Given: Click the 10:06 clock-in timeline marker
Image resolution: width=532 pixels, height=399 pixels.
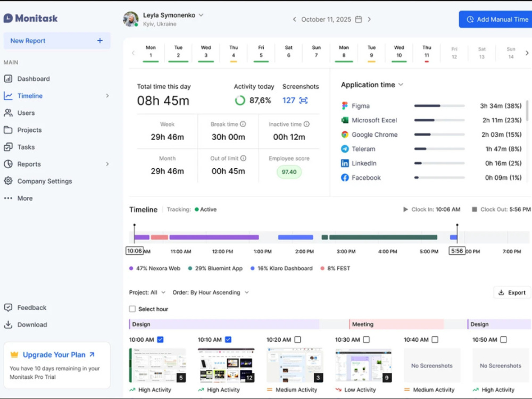Looking at the screenshot, I should point(135,251).
